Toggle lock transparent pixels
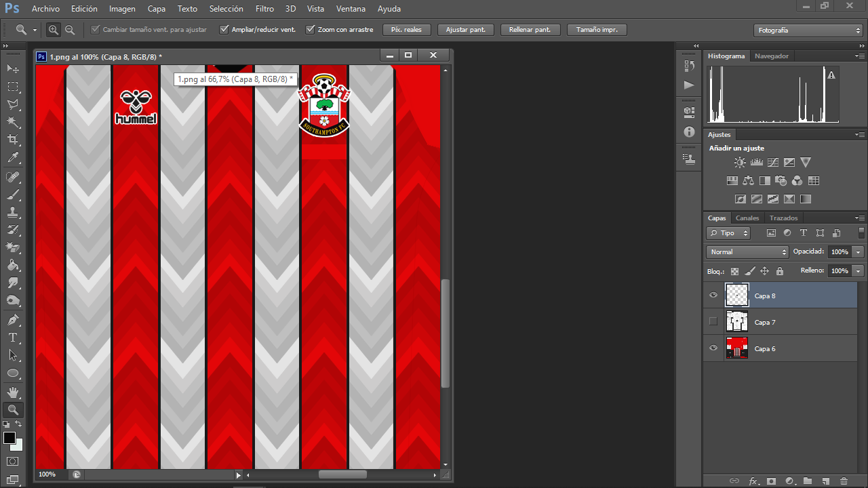 (x=734, y=271)
